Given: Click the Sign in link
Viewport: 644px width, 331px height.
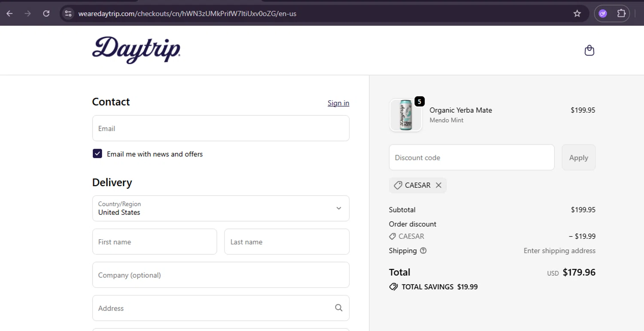Looking at the screenshot, I should (x=338, y=103).
